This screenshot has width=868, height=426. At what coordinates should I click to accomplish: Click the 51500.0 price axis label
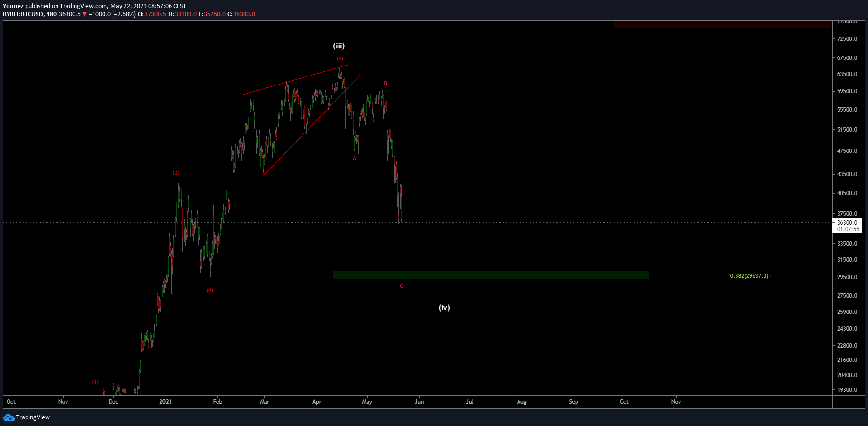[x=847, y=130]
